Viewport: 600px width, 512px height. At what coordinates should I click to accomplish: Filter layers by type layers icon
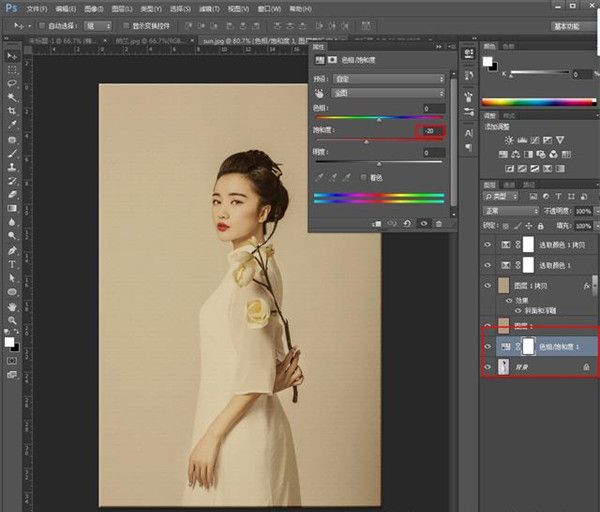coord(558,196)
